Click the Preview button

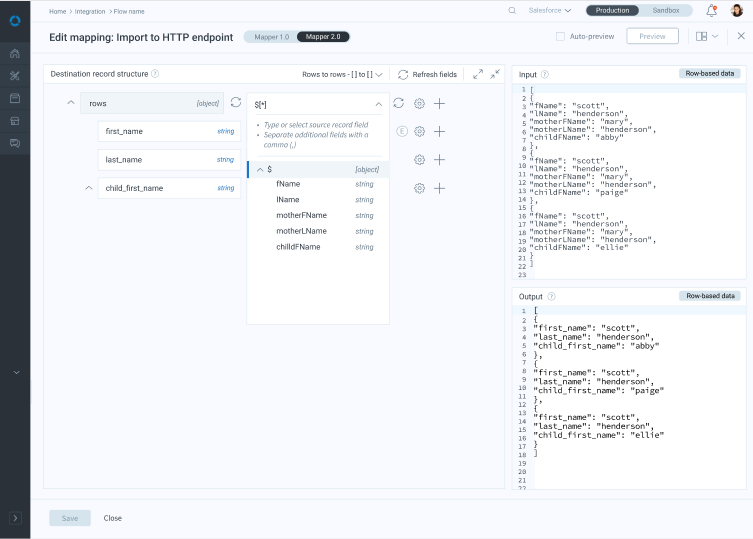(652, 36)
